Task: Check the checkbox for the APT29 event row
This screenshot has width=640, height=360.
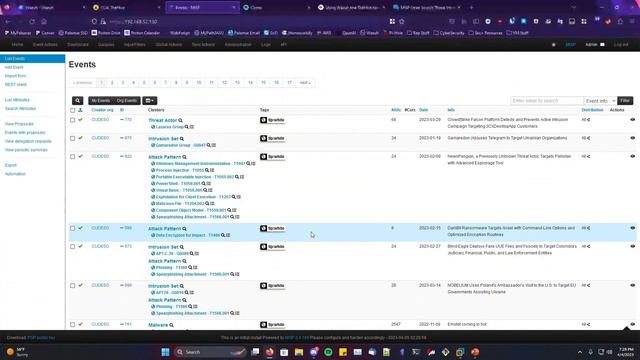Action: [x=73, y=286]
